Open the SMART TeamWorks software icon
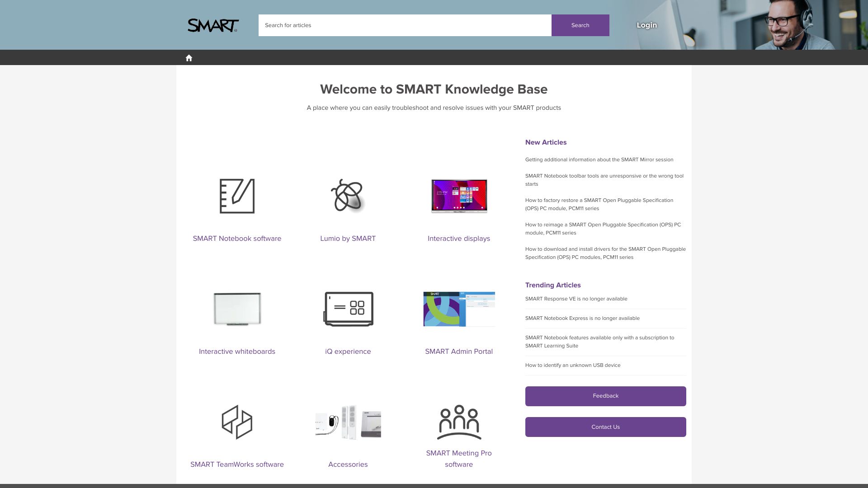 pyautogui.click(x=237, y=422)
